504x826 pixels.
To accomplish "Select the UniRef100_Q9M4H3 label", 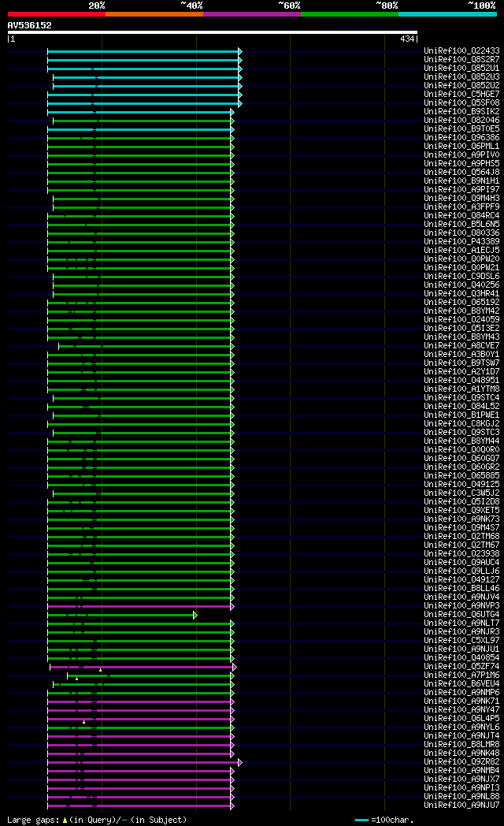I will click(461, 199).
